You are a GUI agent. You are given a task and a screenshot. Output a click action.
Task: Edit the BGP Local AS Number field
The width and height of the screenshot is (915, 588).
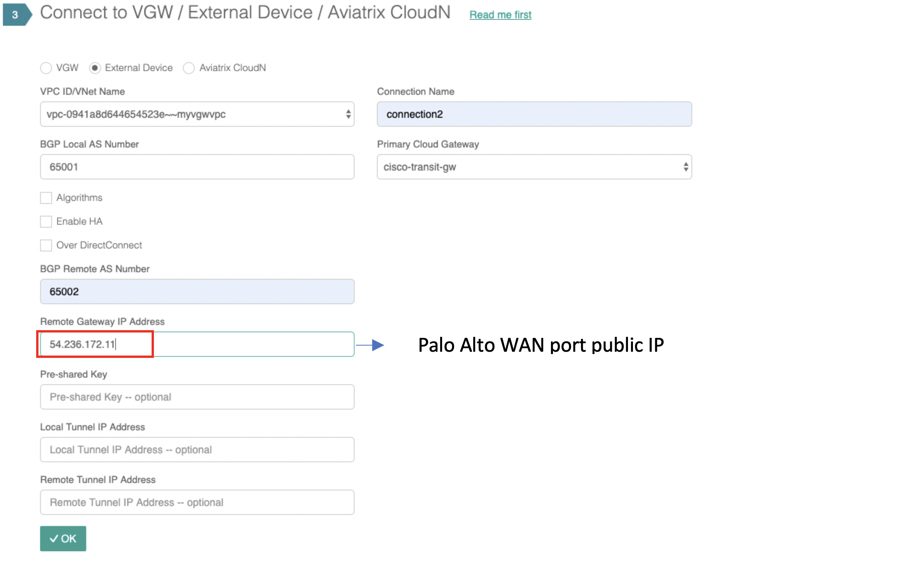(x=196, y=167)
